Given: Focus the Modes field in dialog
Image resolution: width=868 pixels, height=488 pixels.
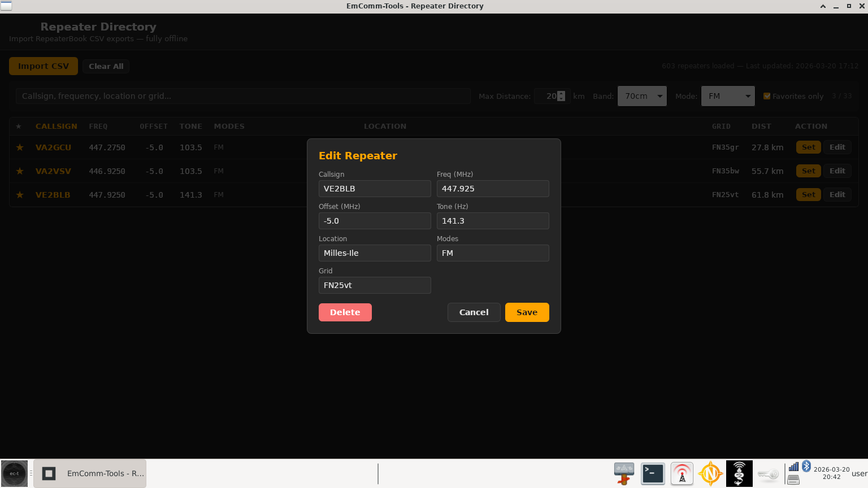Looking at the screenshot, I should (493, 253).
